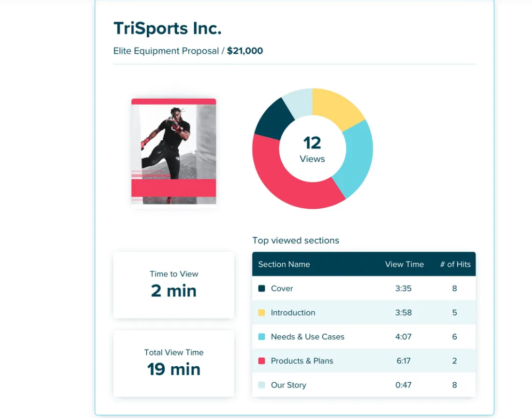Viewport: 532px width, 418px height.
Task: Click the 3:35 view time for Cover
Action: click(x=403, y=288)
